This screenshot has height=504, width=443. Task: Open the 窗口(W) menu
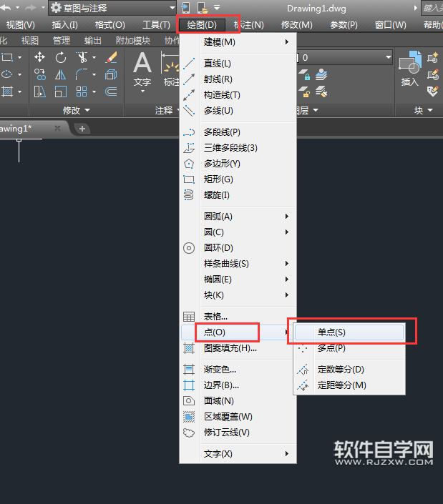pos(391,25)
